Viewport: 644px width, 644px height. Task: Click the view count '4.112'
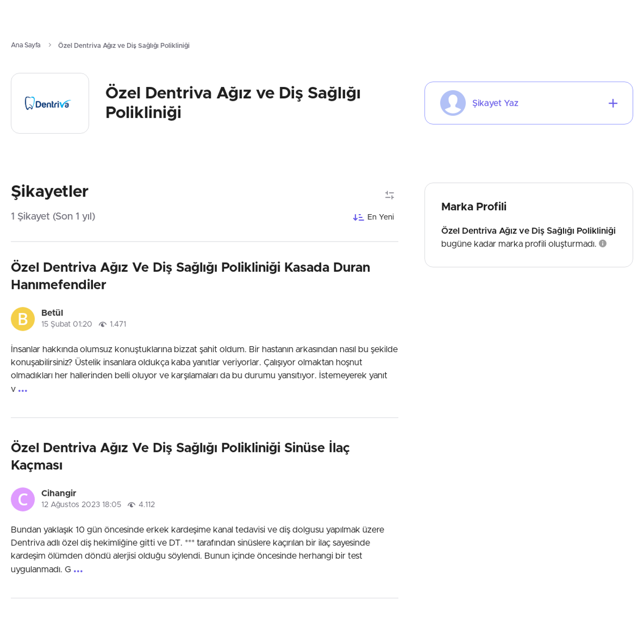point(147,505)
